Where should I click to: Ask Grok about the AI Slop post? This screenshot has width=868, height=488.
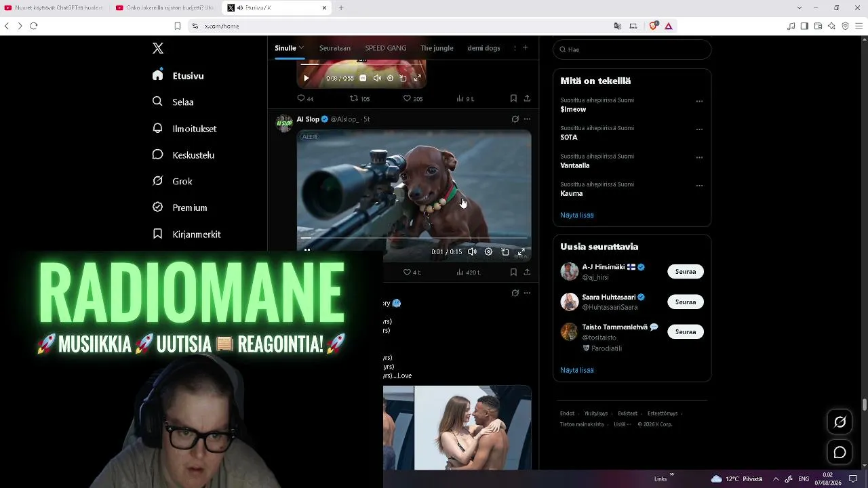pos(515,119)
